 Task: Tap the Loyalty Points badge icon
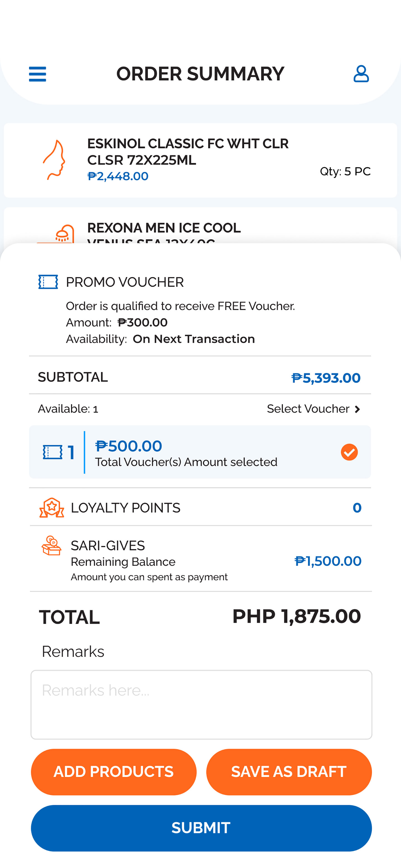coord(52,507)
